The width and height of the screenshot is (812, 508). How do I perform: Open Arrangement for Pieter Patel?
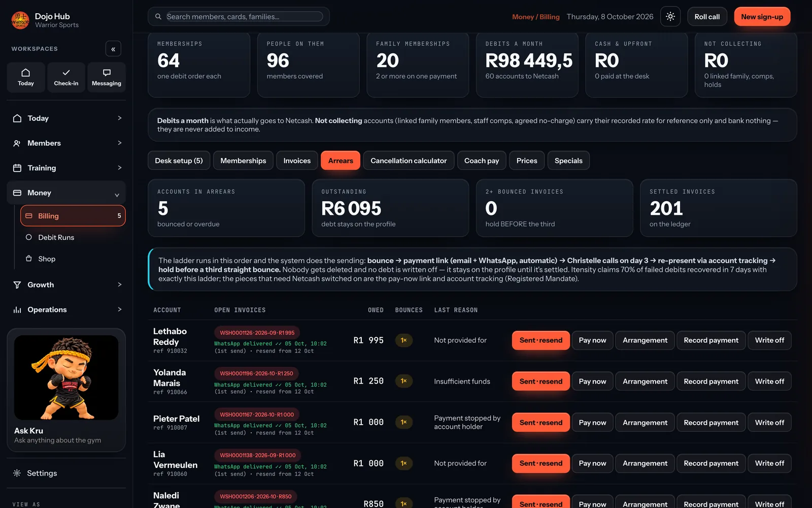[x=645, y=423]
